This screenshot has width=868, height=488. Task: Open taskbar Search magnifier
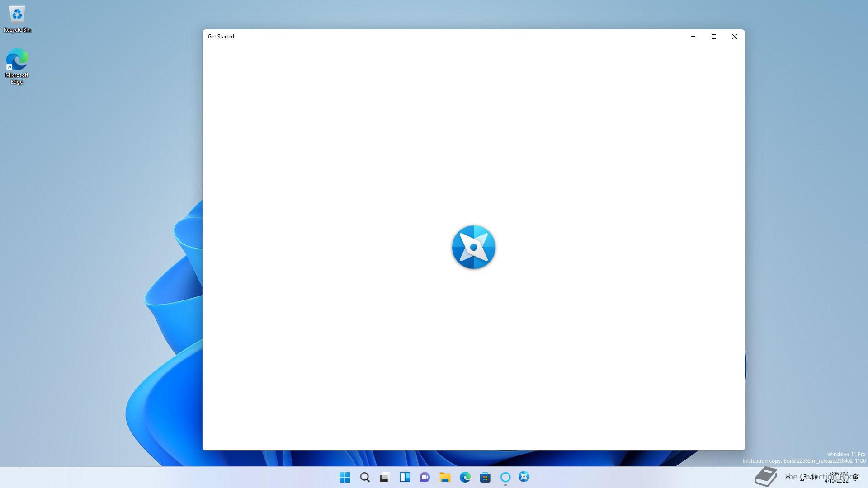[365, 477]
